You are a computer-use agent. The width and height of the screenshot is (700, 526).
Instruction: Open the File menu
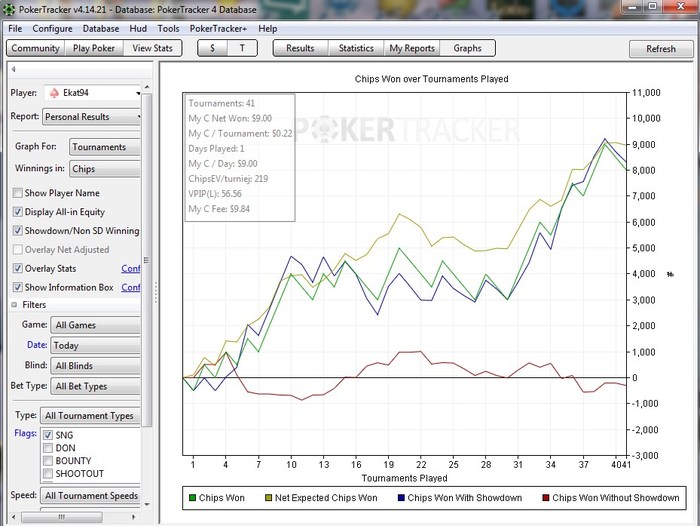(x=15, y=29)
